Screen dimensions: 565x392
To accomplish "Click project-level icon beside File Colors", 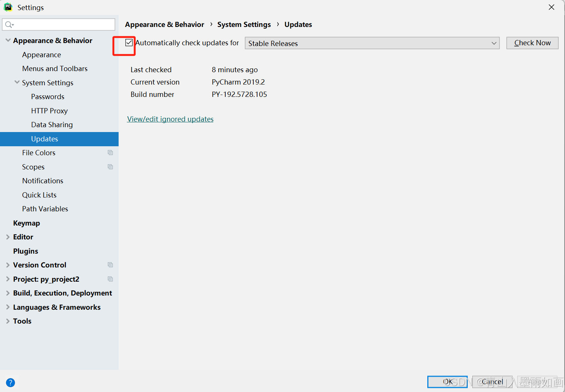I will click(x=110, y=153).
